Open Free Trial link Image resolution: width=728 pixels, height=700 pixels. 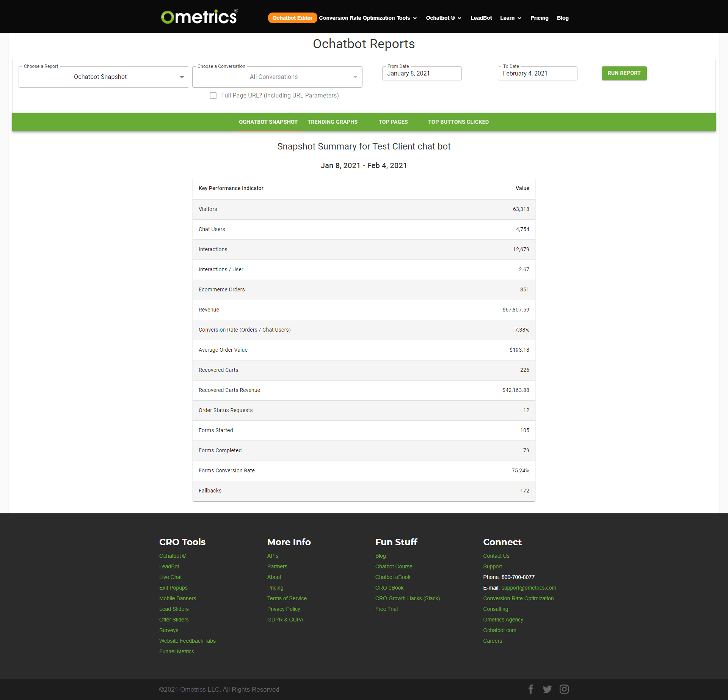point(386,609)
